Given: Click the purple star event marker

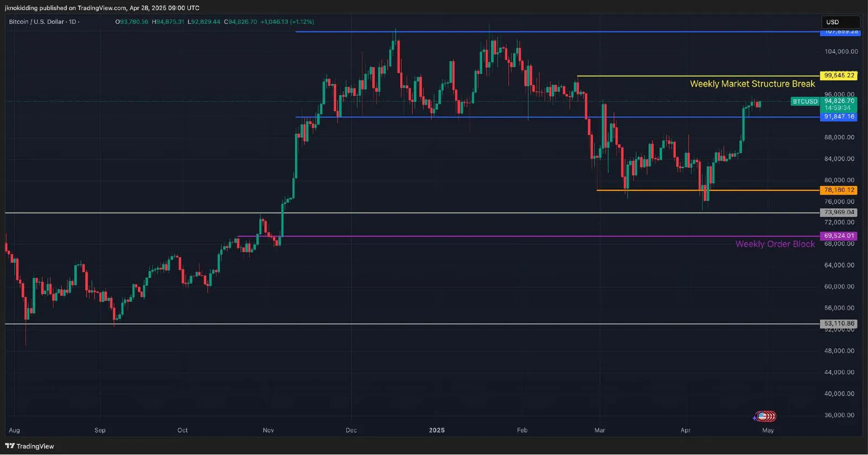Looking at the screenshot, I should (x=755, y=418).
